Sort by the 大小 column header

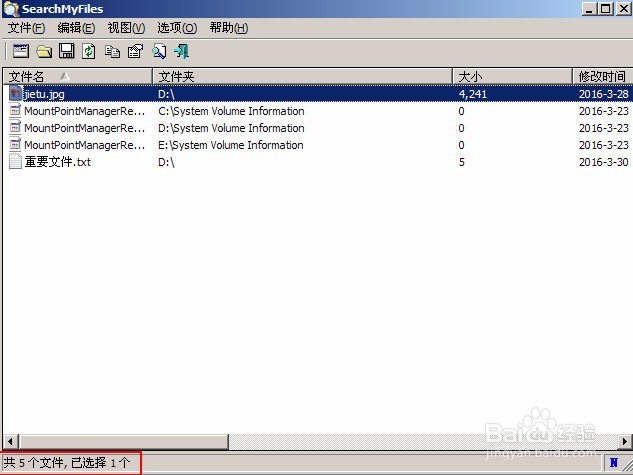point(512,76)
